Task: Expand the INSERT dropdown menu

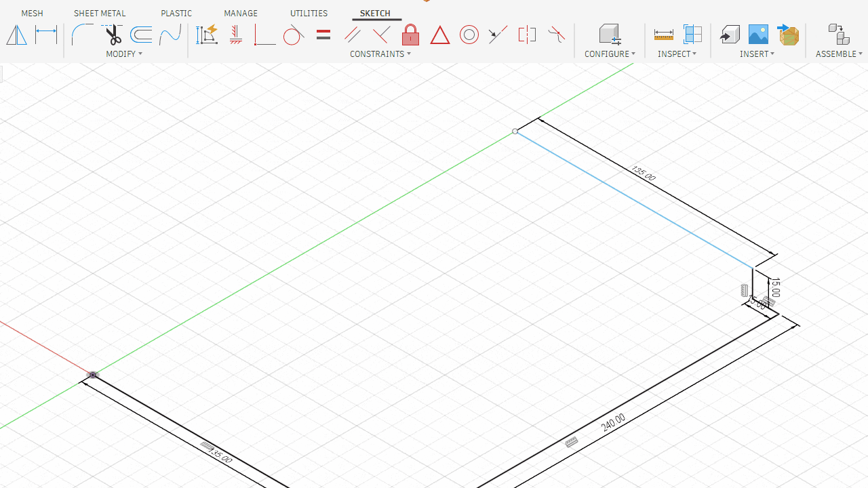Action: point(757,54)
